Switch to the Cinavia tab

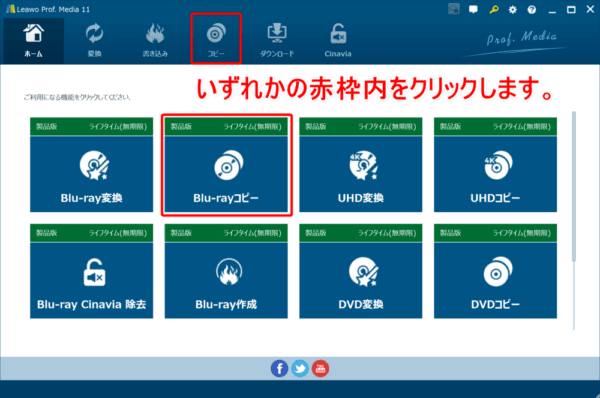(x=338, y=41)
